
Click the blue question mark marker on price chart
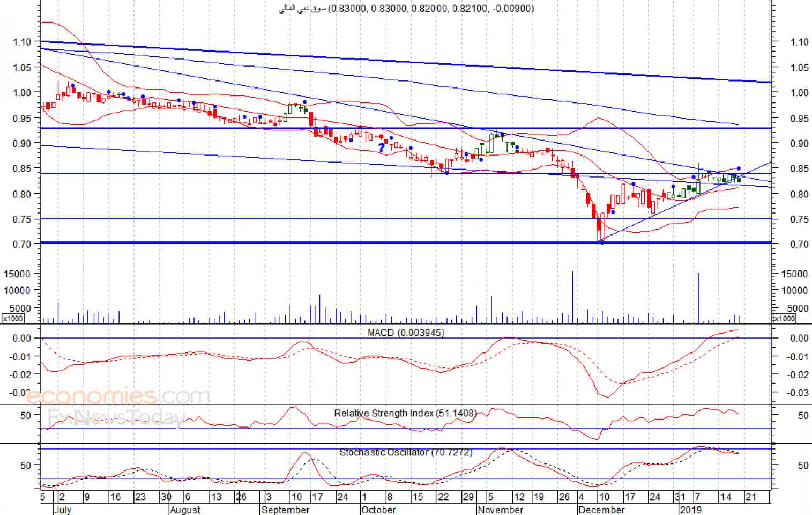click(382, 147)
